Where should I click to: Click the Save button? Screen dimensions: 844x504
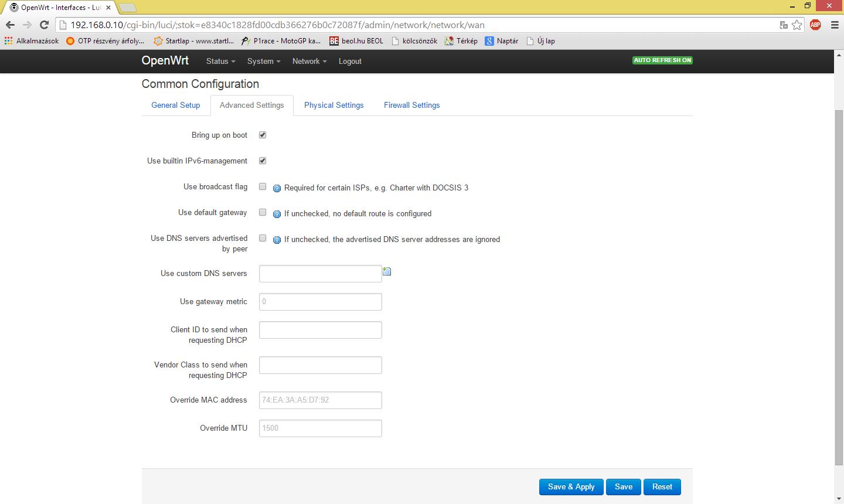tap(624, 487)
